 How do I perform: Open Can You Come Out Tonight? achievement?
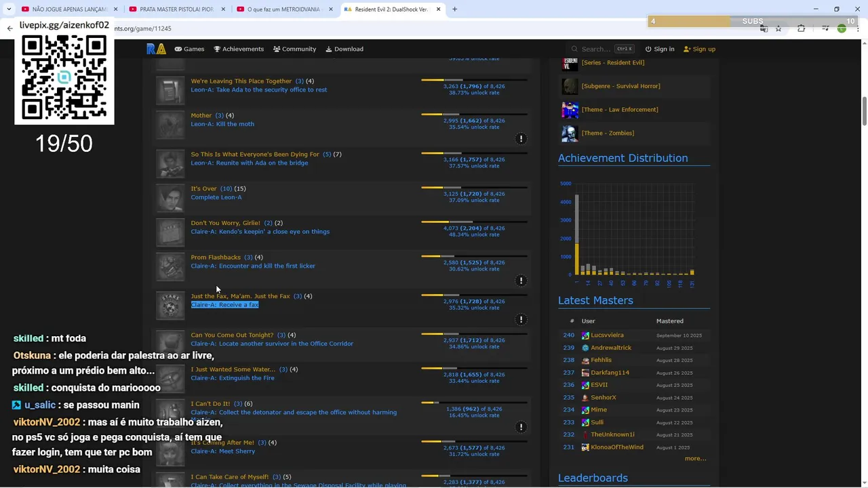pyautogui.click(x=232, y=335)
